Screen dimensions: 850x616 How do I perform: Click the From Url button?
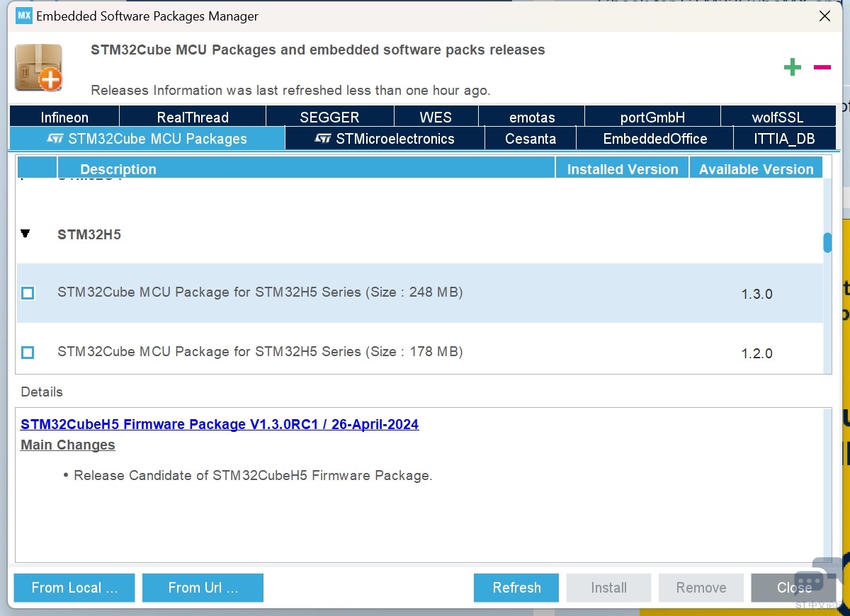203,588
